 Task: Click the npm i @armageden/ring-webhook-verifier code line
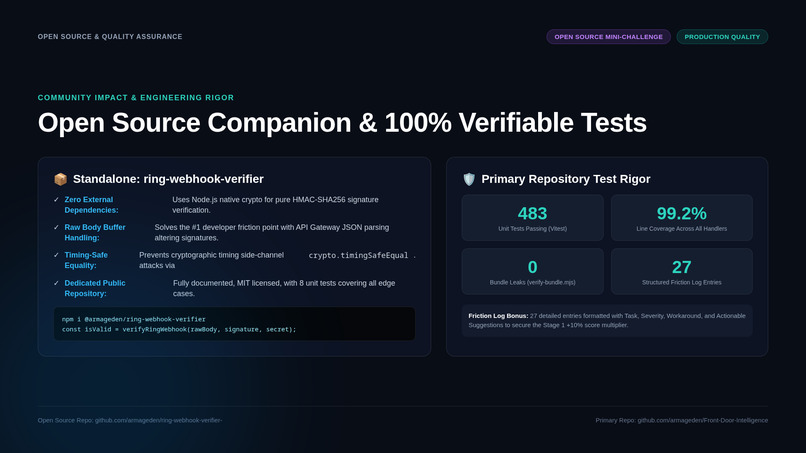click(x=134, y=319)
